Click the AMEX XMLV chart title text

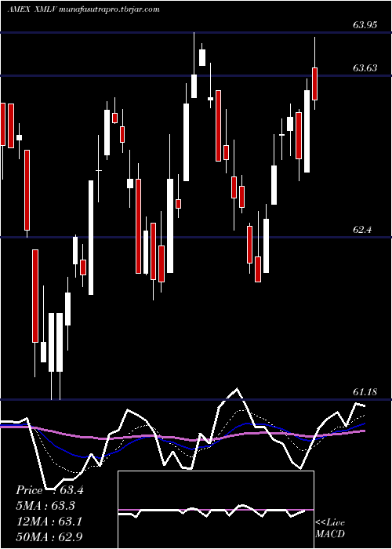(x=84, y=9)
